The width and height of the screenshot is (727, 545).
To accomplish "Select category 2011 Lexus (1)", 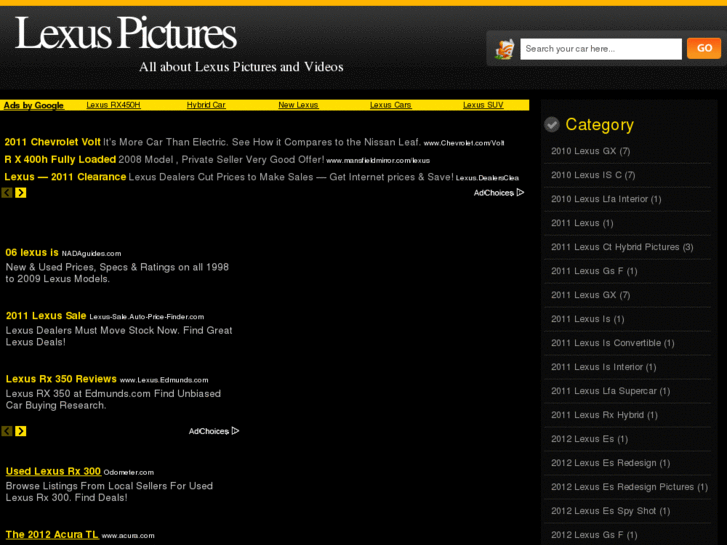I will click(x=582, y=223).
